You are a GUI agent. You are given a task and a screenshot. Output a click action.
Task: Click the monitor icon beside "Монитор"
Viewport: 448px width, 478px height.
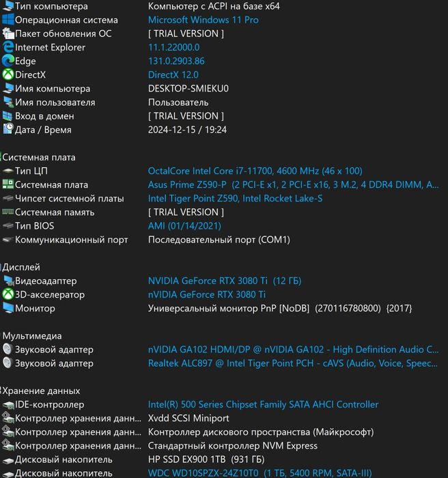point(8,308)
